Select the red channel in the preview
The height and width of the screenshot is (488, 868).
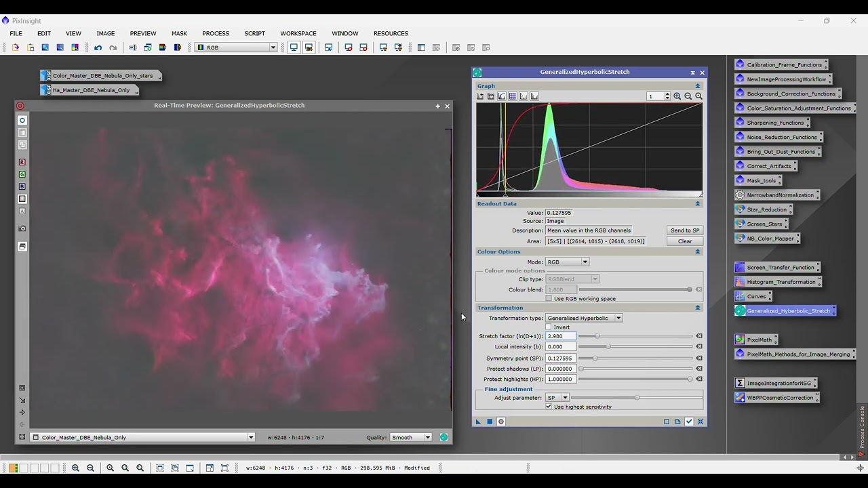[x=22, y=163]
